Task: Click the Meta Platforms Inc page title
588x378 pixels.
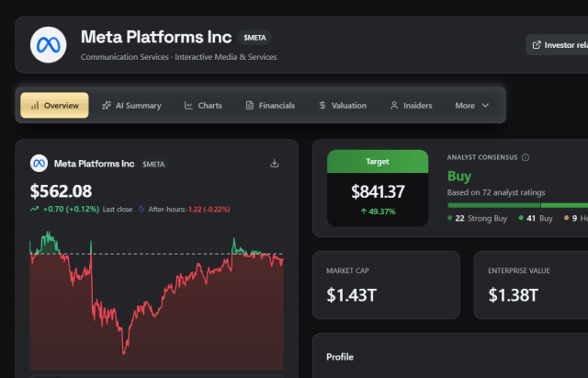Action: tap(156, 37)
